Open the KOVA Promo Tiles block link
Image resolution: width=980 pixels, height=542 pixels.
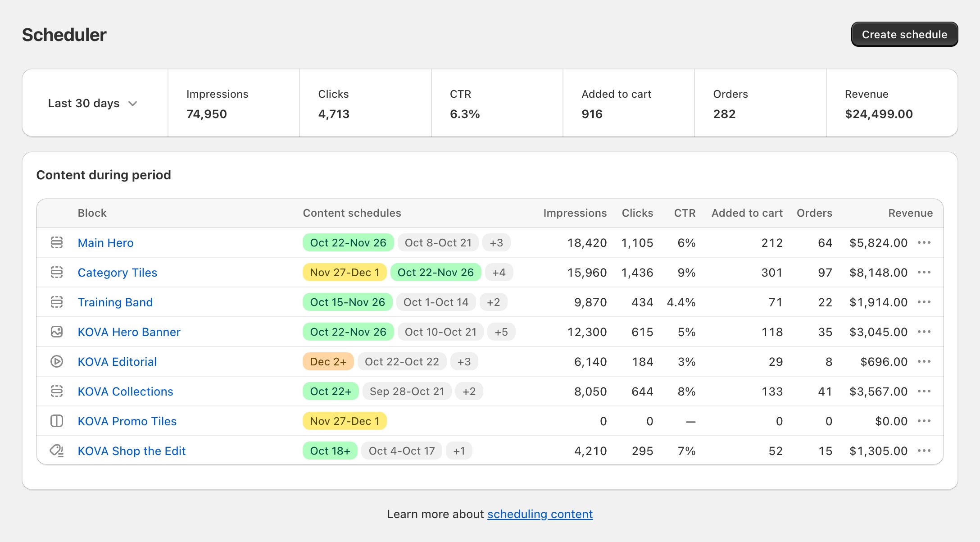(x=127, y=421)
